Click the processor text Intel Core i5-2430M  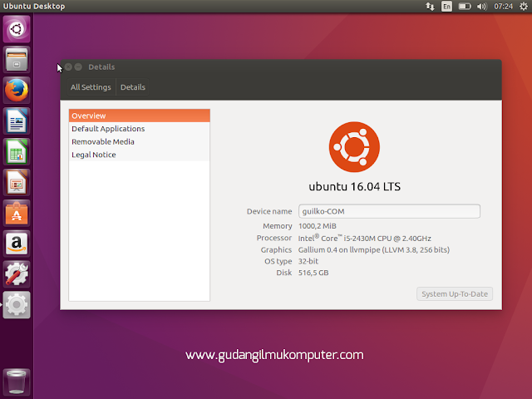pyautogui.click(x=364, y=238)
